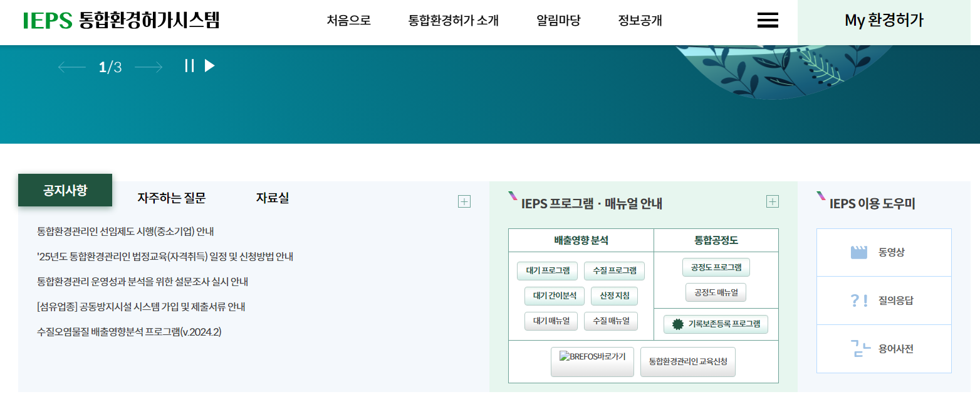The height and width of the screenshot is (399, 980).
Task: Open the 알림마당 menu
Action: 558,20
